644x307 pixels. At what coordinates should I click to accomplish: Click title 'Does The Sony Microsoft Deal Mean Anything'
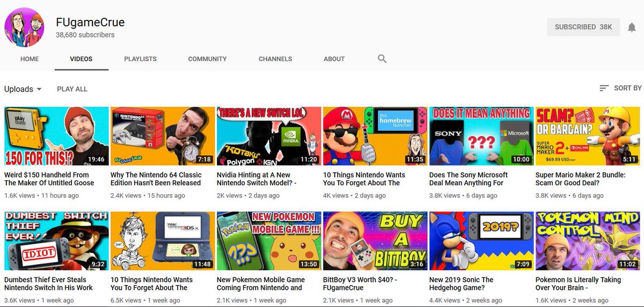[469, 179]
